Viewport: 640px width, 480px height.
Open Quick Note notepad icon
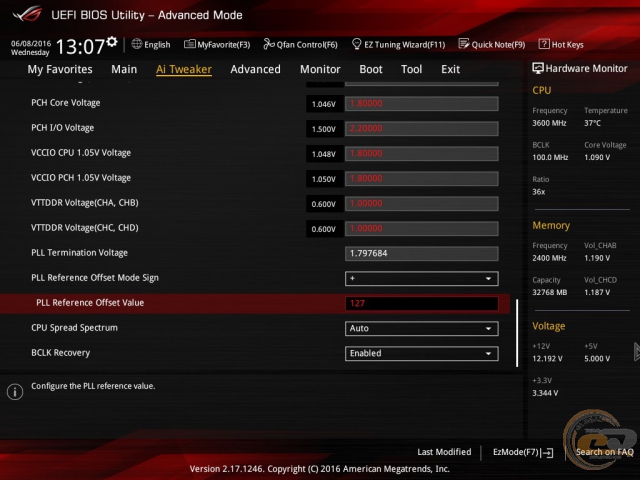464,44
